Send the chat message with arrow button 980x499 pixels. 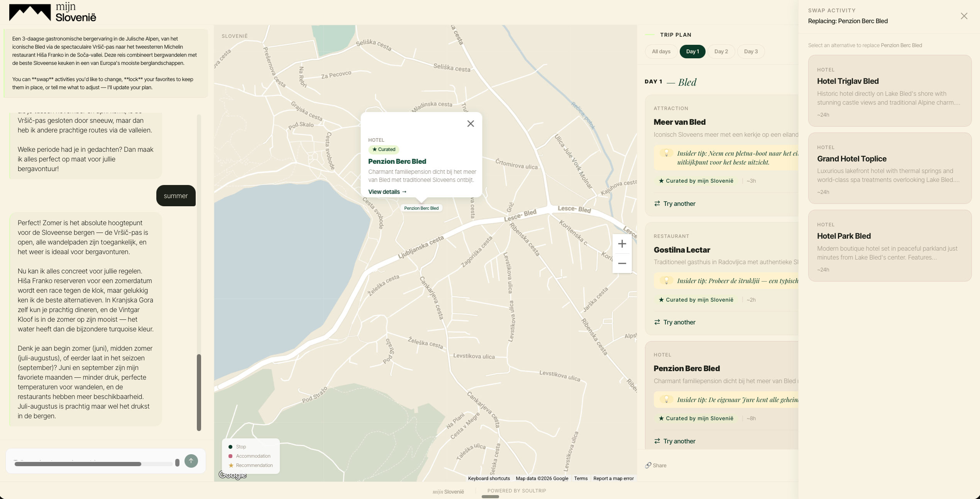191,461
